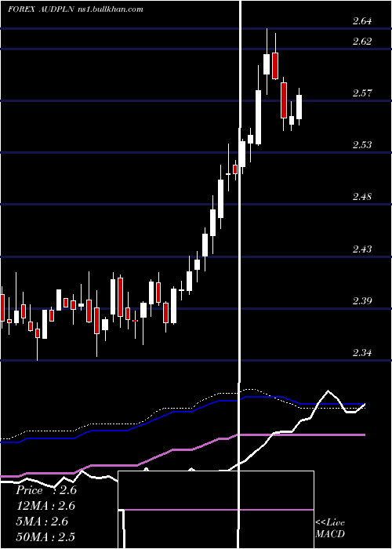Screen dimensions: 392x549
Task: Select the 2.53 price axis label
Action: click(362, 145)
